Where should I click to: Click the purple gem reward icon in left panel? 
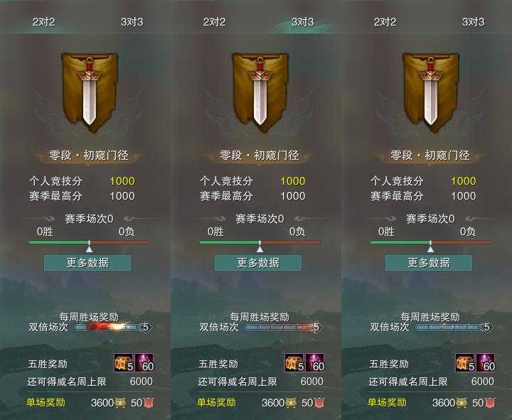click(x=144, y=363)
